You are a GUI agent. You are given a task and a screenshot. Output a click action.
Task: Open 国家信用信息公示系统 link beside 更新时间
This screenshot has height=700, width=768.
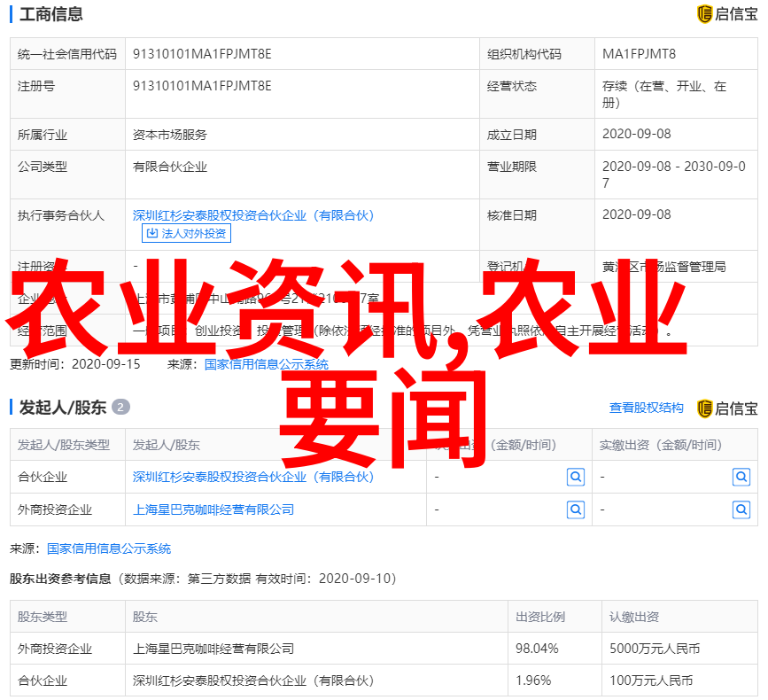(x=267, y=364)
